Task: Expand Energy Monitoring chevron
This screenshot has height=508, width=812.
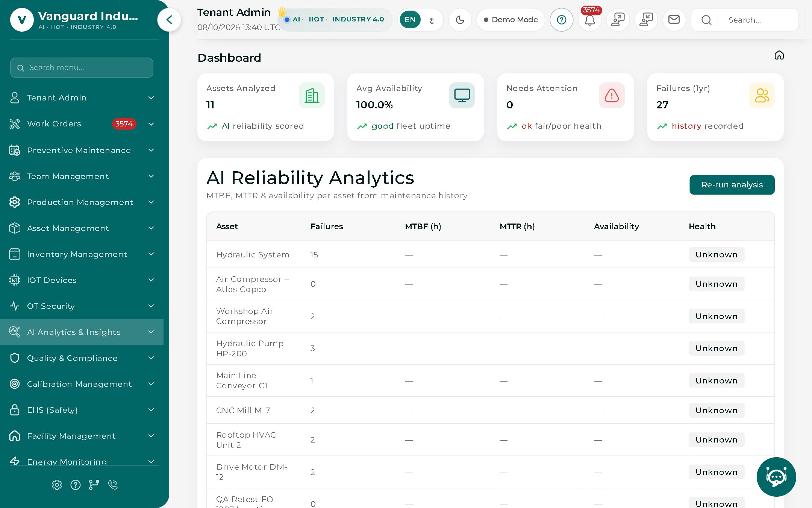Action: tap(151, 462)
